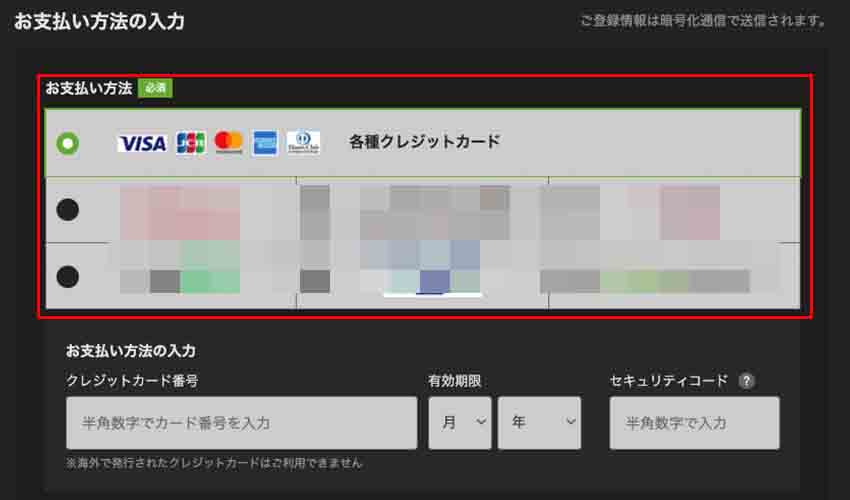This screenshot has width=850, height=500.
Task: Open the 年 expiry year dropdown
Action: (x=539, y=423)
